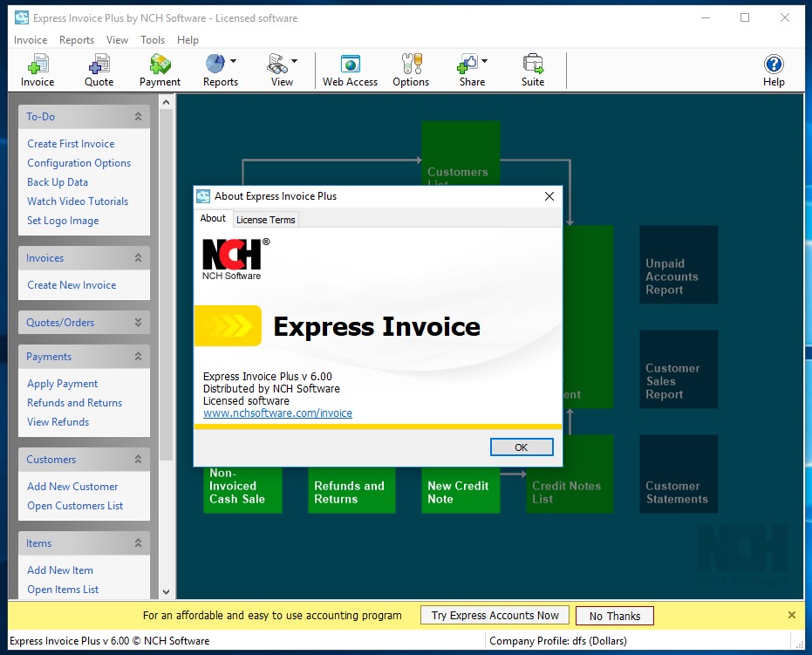Screen dimensions: 812x655
Task: Click Add New Item link
Action: (60, 570)
